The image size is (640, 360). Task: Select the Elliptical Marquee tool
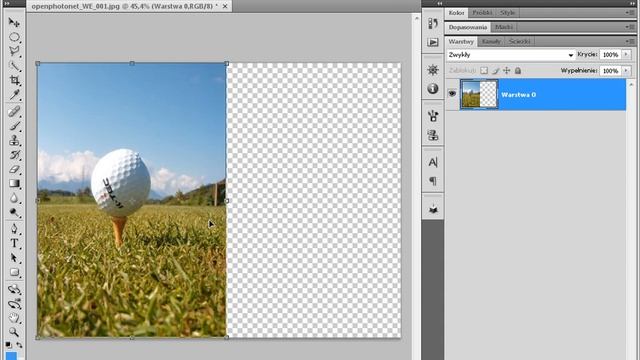click(14, 37)
